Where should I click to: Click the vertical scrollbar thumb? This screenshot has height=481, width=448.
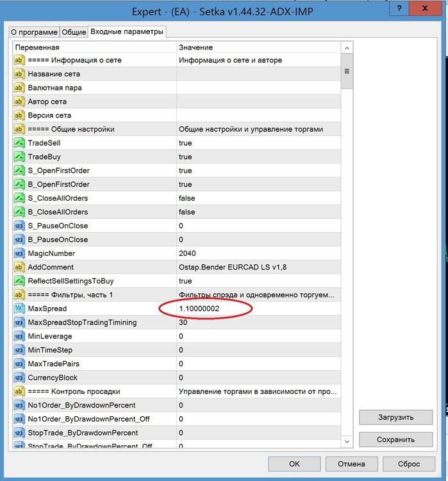347,71
